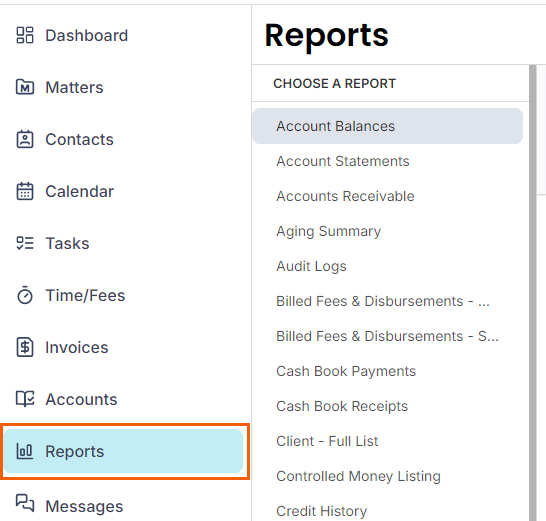Viewport: 546px width, 521px height.
Task: Click the Calendar icon in sidebar
Action: click(x=25, y=191)
